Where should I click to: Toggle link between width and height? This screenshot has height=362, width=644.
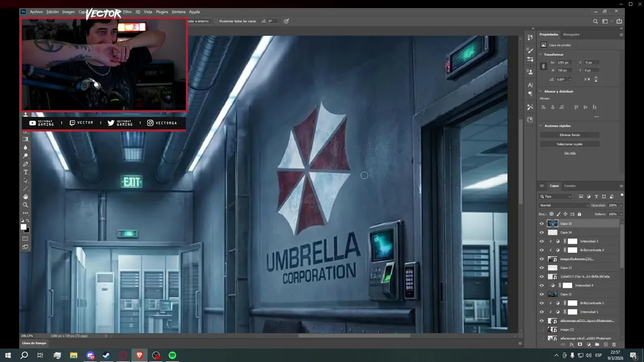click(543, 66)
